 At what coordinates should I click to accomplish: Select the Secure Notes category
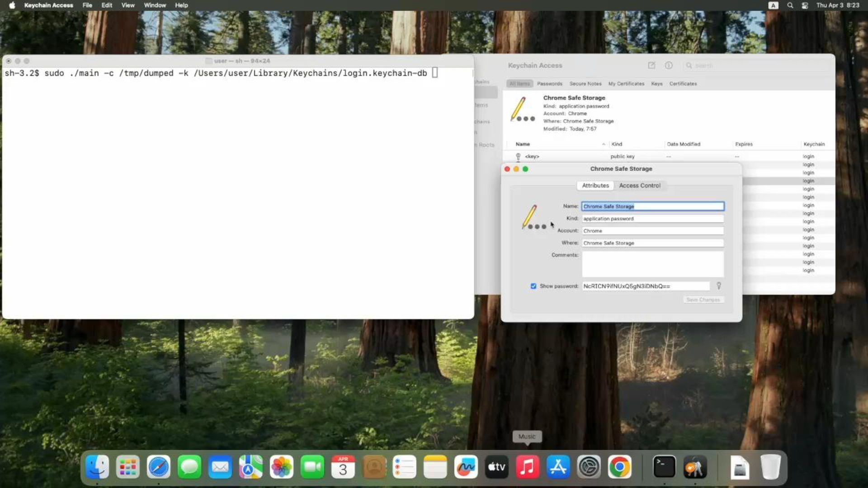tap(585, 84)
